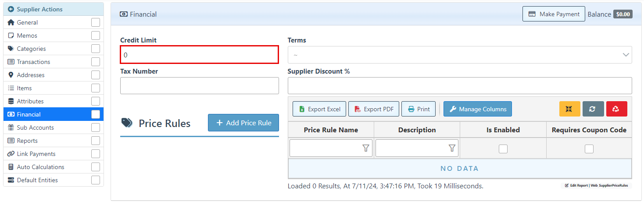This screenshot has width=644, height=205.
Task: Click the Add Price Rule button
Action: tap(243, 123)
